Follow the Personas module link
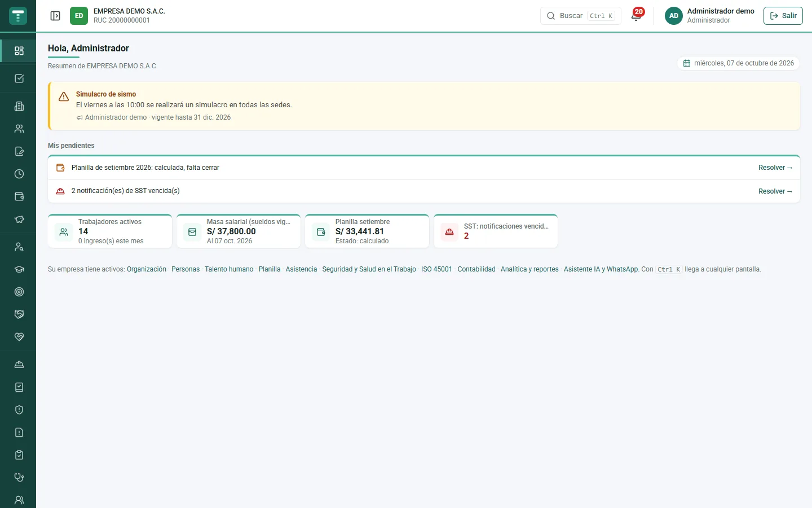812x508 pixels. pos(186,269)
